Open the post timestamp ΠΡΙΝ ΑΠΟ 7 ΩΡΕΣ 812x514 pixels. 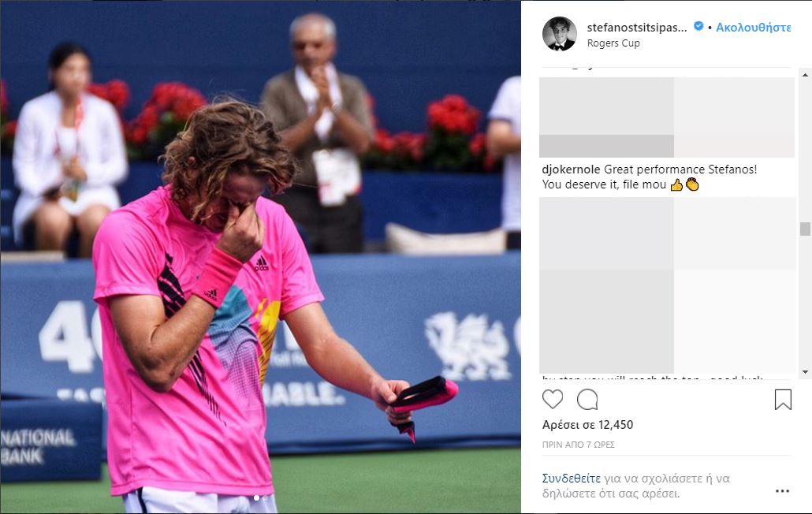(x=579, y=445)
